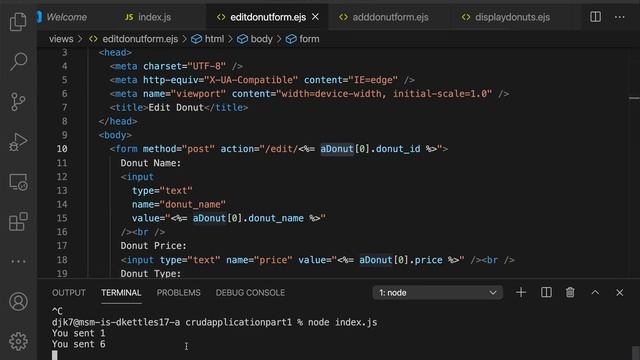Open the Explorer view in activity bar
The width and height of the screenshot is (640, 360).
[x=18, y=21]
